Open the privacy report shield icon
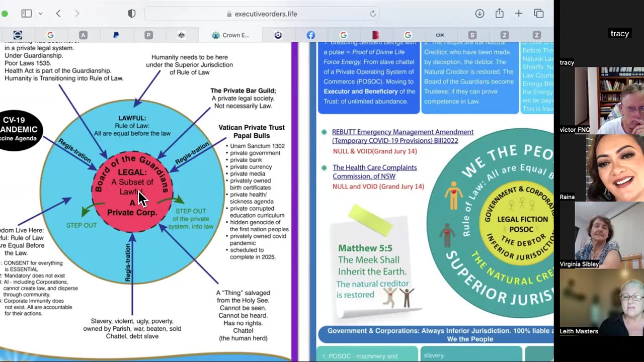 [132, 14]
